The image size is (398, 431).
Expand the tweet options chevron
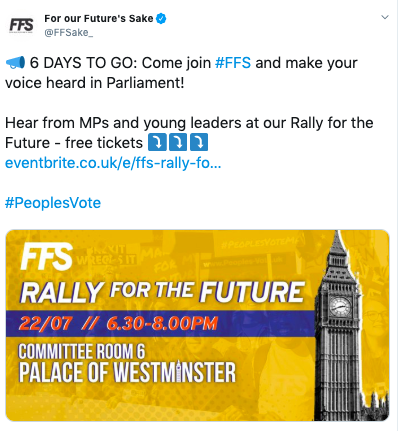point(385,17)
